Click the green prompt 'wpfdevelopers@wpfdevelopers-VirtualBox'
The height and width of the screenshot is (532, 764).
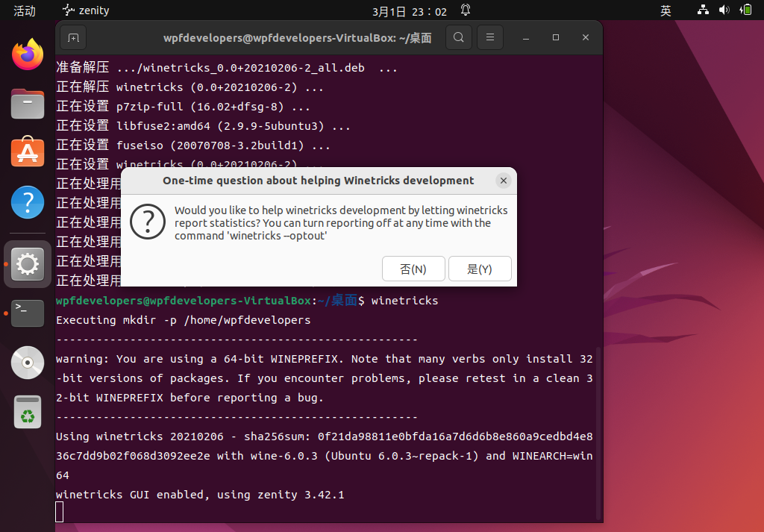(184, 301)
